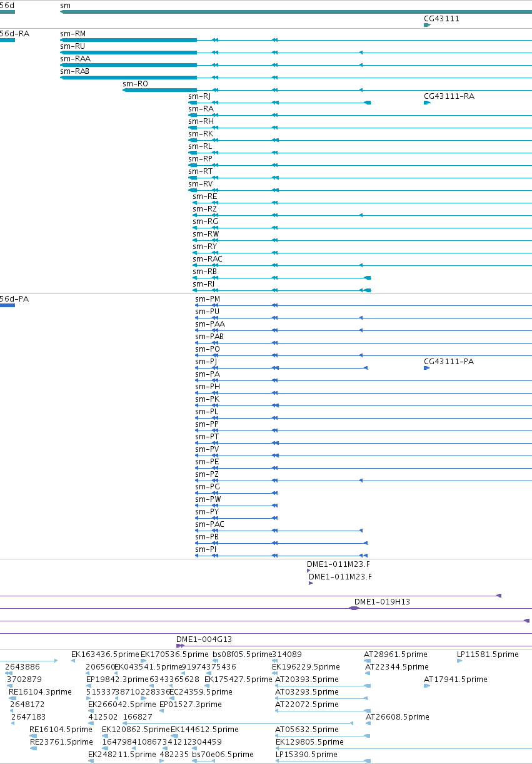Open the sm-PB protein label
This screenshot has width=532, height=764.
tap(207, 537)
